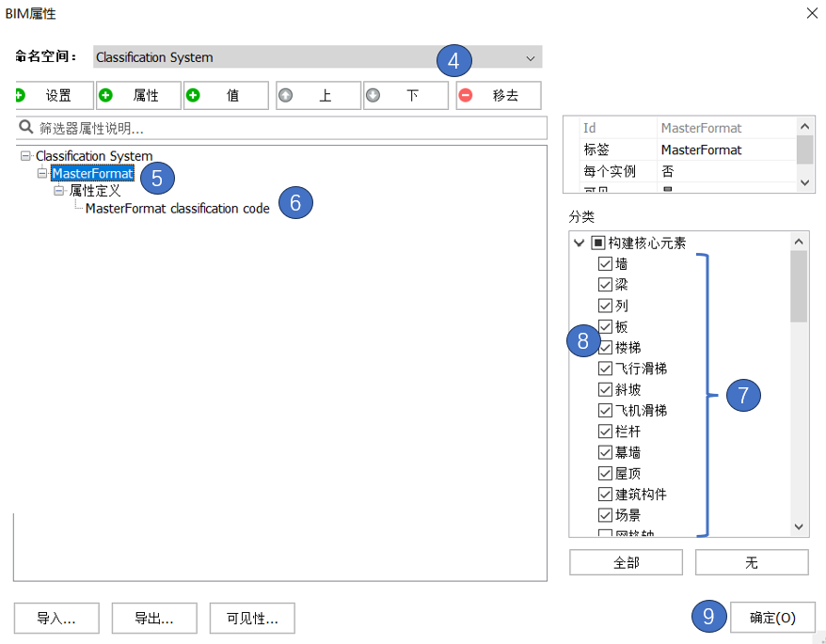Move item down with 下 button

pos(406,95)
